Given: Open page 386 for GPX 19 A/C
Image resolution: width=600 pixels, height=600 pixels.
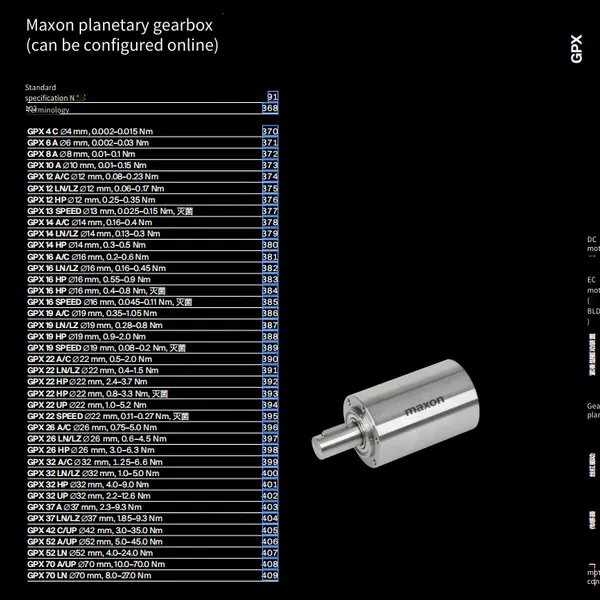Looking at the screenshot, I should pyautogui.click(x=270, y=313).
